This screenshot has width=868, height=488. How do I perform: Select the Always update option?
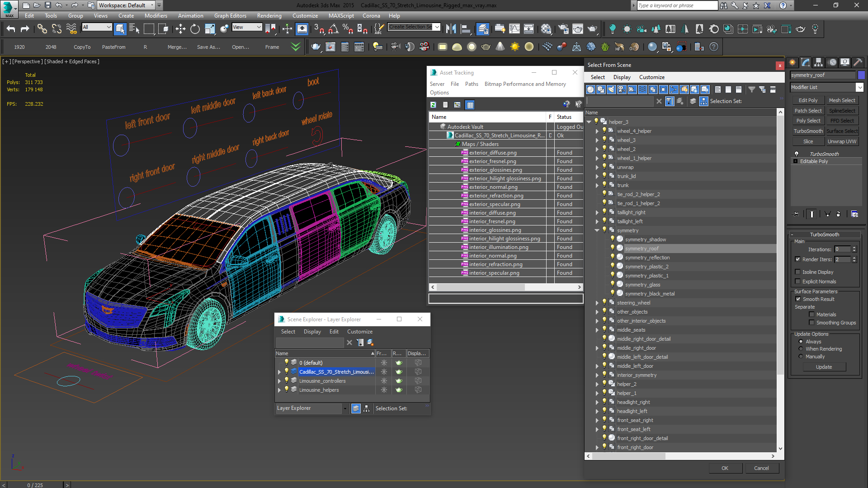pos(801,342)
